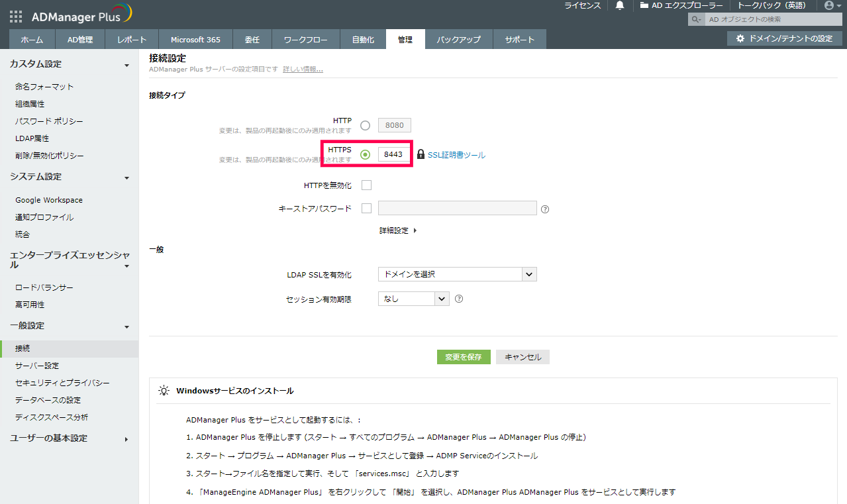Open LDAP属性 in sidebar
The image size is (847, 504).
32,138
